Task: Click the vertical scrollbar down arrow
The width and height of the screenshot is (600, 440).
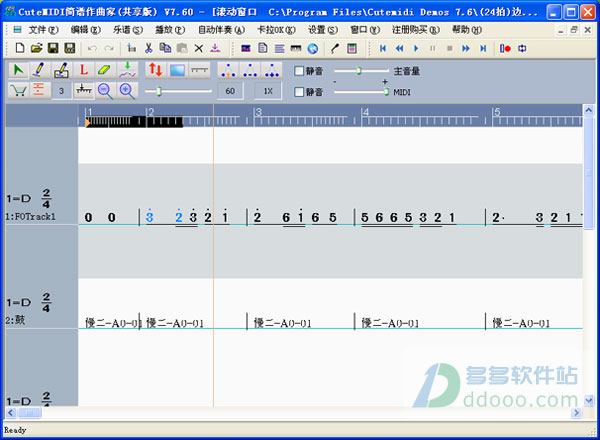Action: point(589,400)
